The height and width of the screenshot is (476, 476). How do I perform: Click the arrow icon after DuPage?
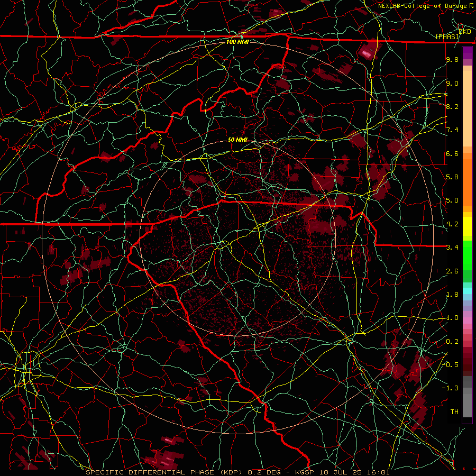tap(471, 5)
